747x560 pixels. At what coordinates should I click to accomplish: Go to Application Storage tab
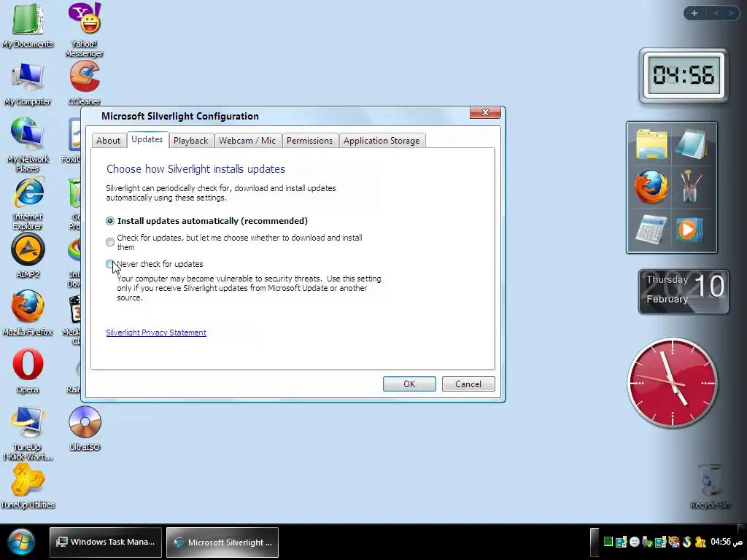[x=382, y=141]
